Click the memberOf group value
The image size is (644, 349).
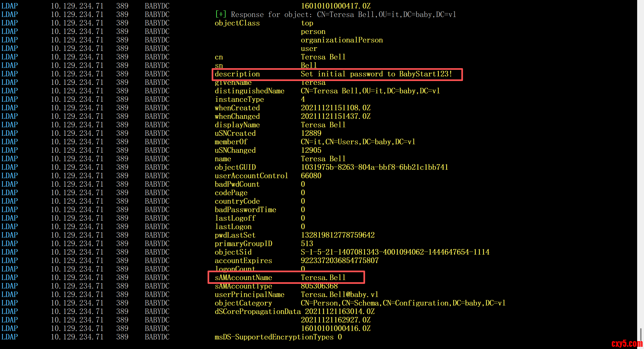pos(358,142)
